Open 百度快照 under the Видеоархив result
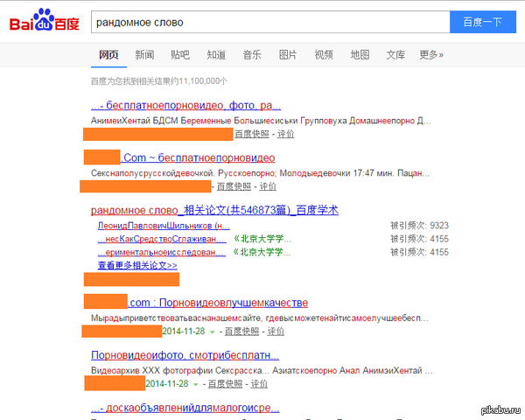 [225, 384]
